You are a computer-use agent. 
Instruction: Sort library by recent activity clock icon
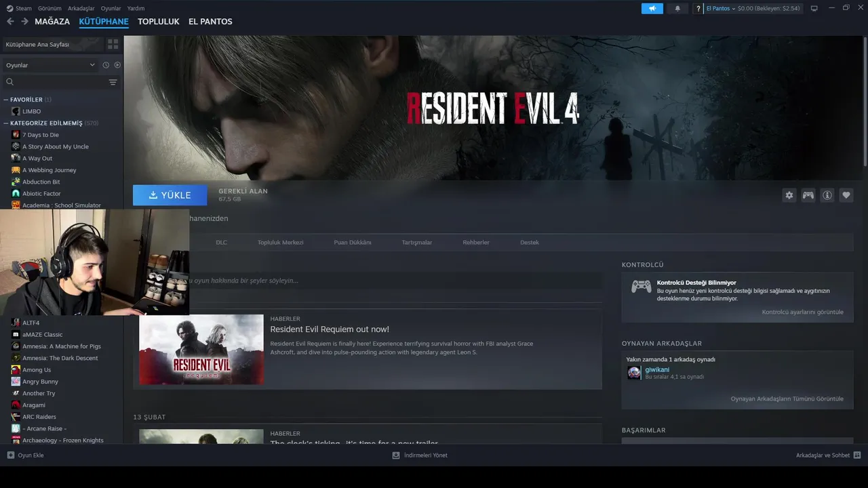[x=106, y=65]
